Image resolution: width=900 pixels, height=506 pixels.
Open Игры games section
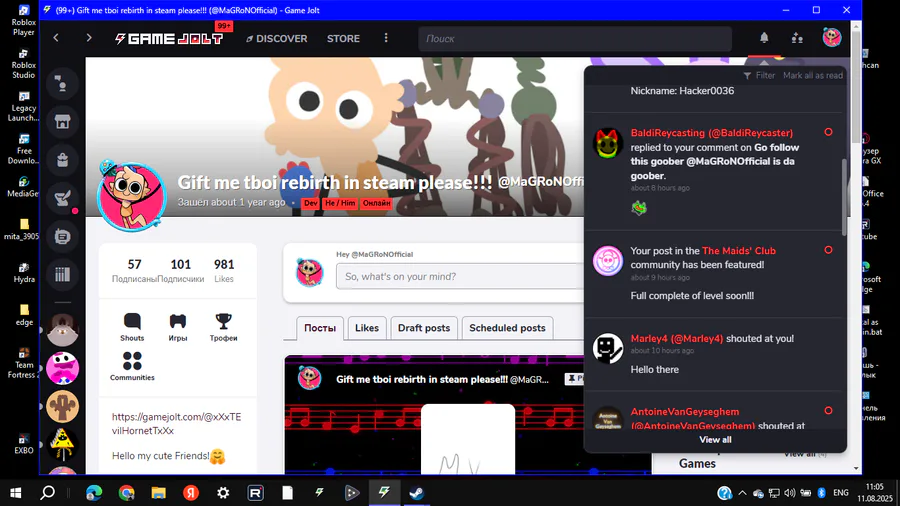[x=178, y=328]
